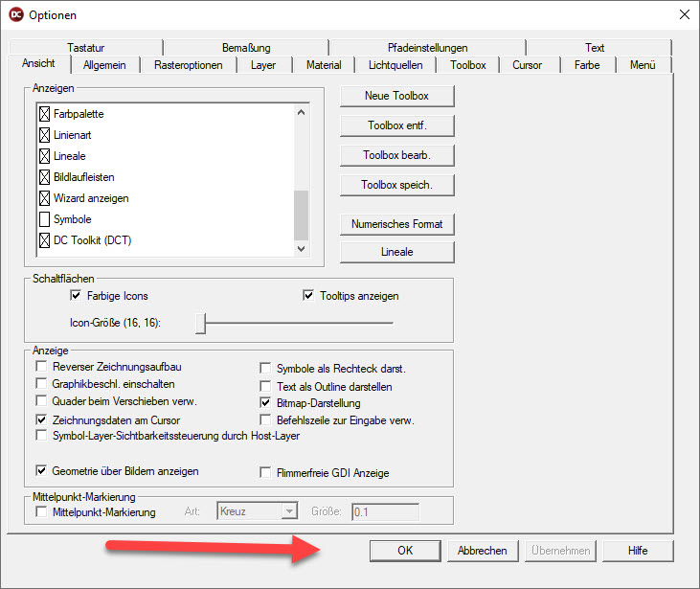The height and width of the screenshot is (589, 700).
Task: Toggle DC Toolkit (DCT) checkbox
Action: tap(45, 240)
